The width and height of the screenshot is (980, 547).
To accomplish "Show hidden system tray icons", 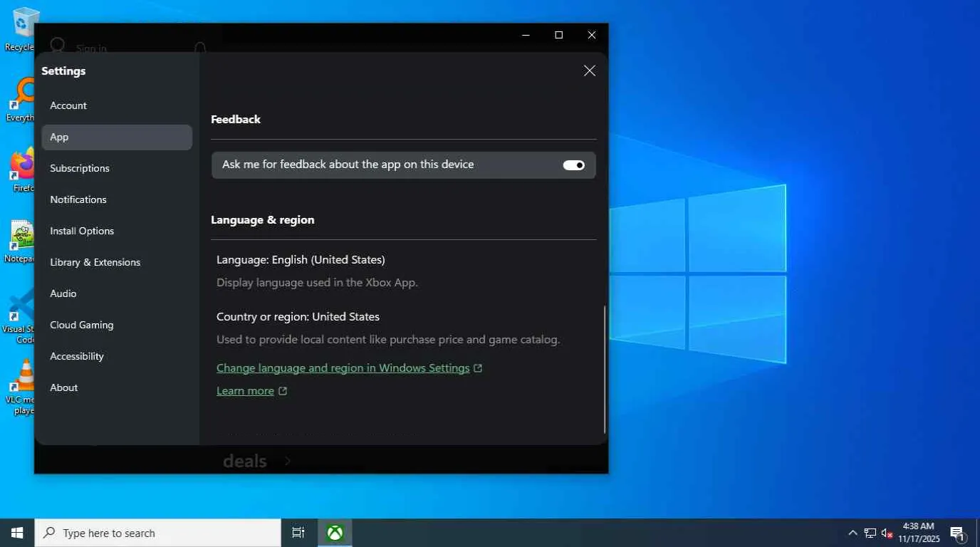I will pos(853,533).
